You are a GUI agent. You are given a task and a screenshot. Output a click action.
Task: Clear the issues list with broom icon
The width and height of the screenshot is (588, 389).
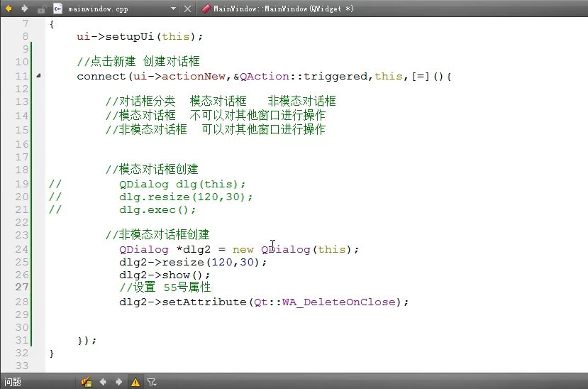(x=87, y=382)
